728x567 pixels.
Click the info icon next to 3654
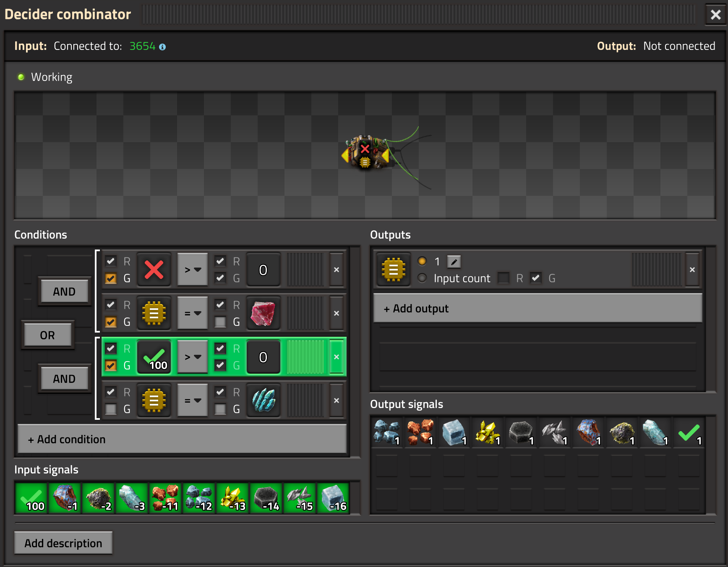(x=162, y=47)
